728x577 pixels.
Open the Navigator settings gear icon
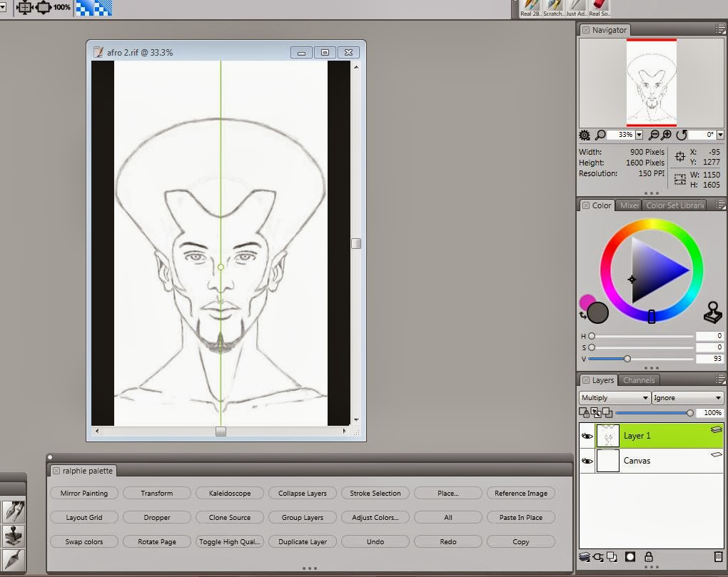pos(584,135)
